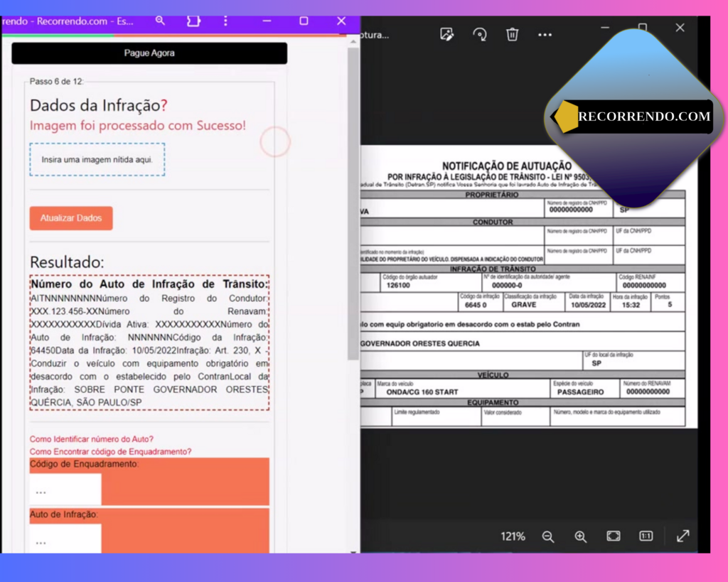The image size is (728, 582).
Task: Click the browser search magnifier icon
Action: coord(160,21)
